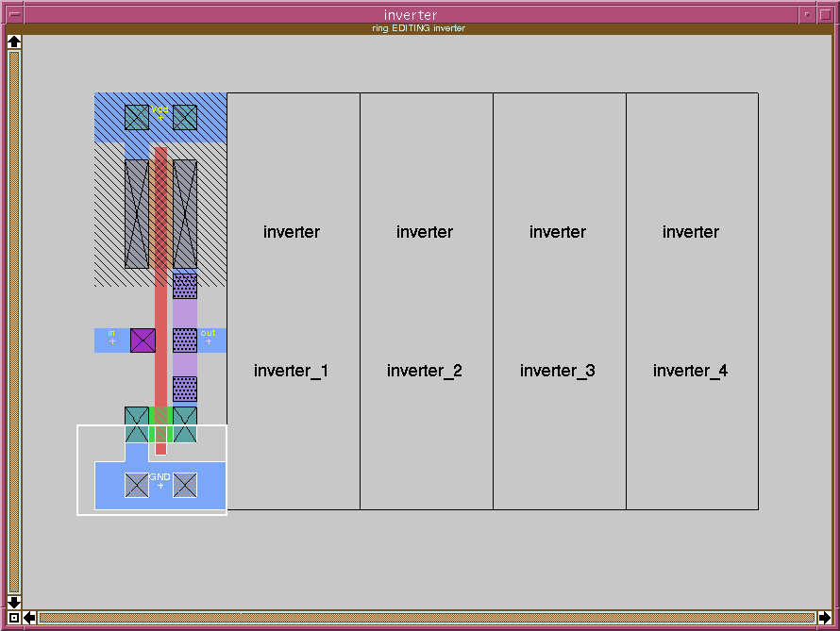Select the inverter_4 cell instance
This screenshot has width=840, height=631.
point(692,301)
